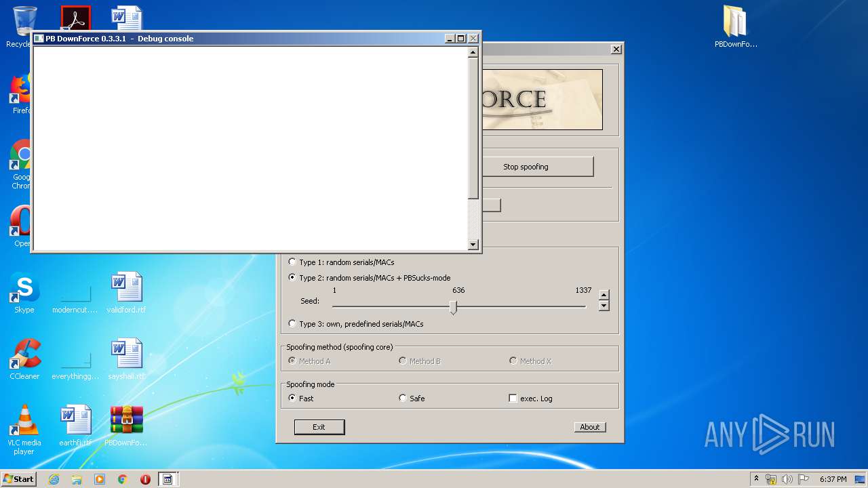Increase the Seed value with the up arrow
868x488 pixels.
click(604, 295)
